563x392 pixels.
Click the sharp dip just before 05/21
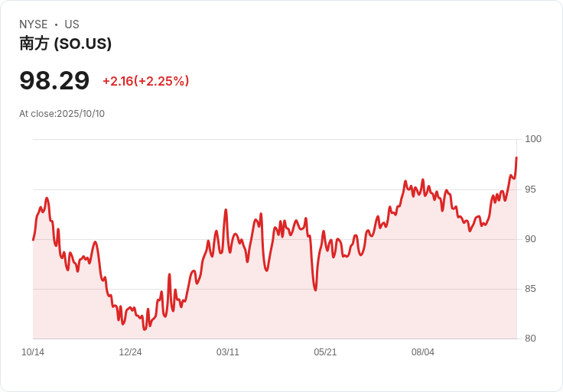[315, 290]
